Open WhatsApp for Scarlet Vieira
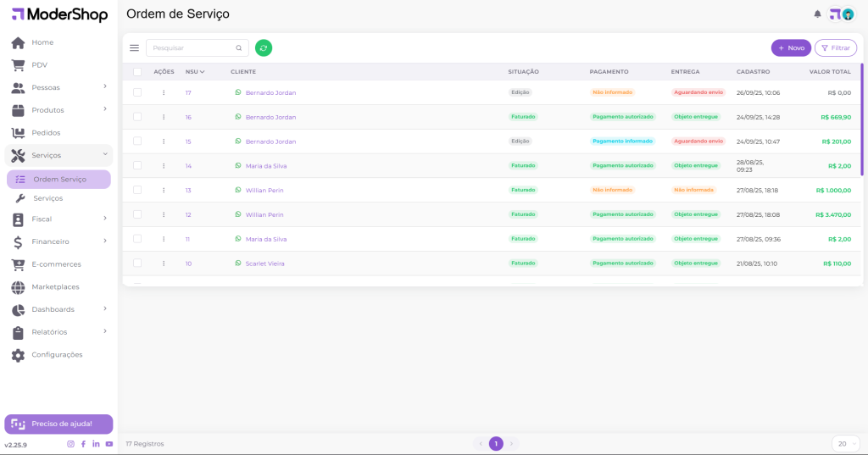 pyautogui.click(x=238, y=264)
